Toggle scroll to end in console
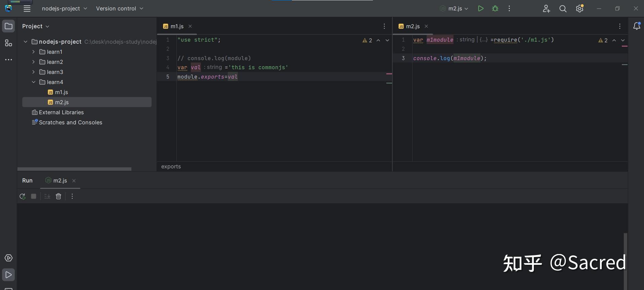The width and height of the screenshot is (644, 290). (47, 196)
